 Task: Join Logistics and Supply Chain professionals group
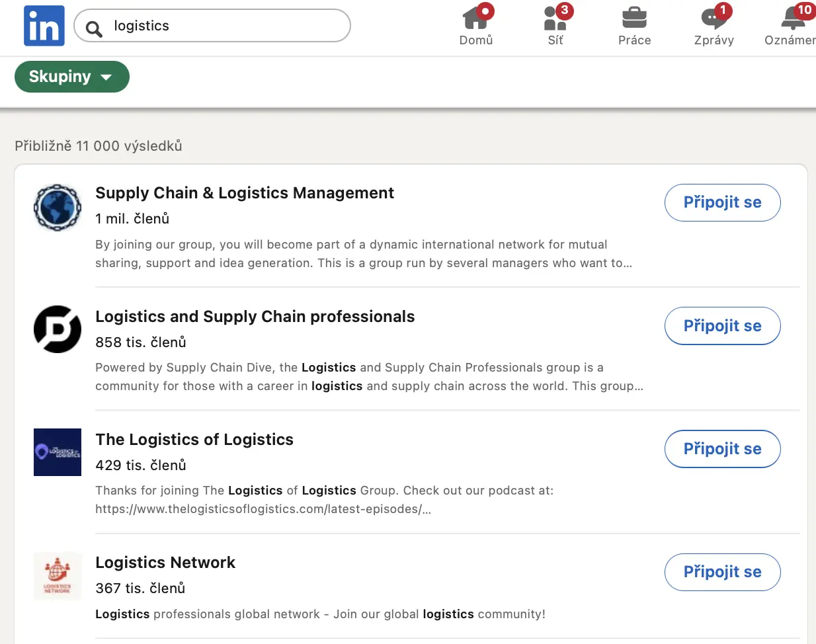point(723,326)
